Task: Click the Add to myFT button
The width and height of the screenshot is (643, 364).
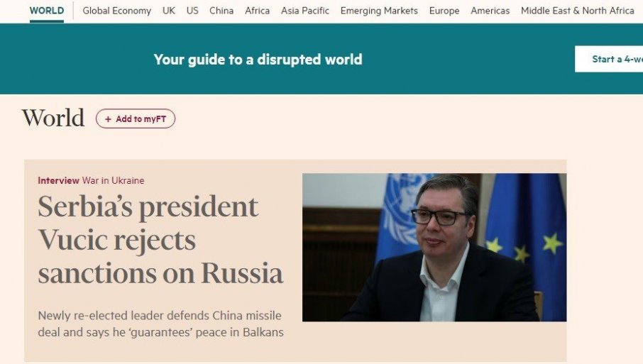Action: 136,119
